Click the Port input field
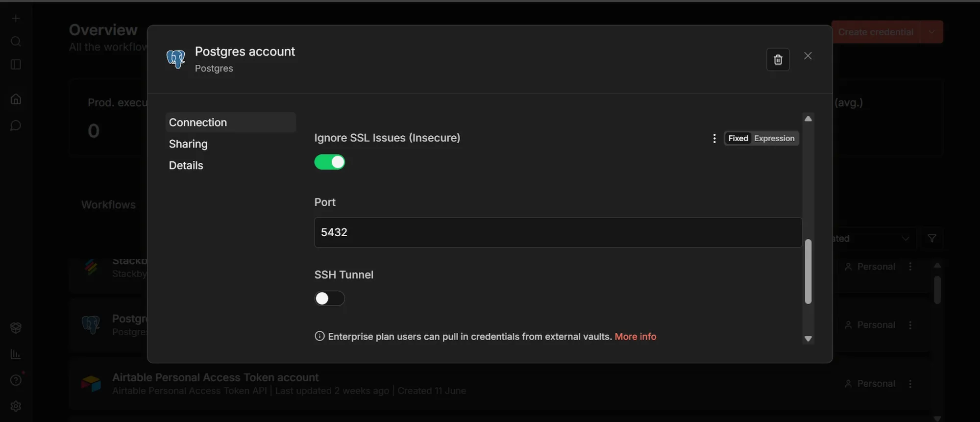Viewport: 980px width, 422px height. [x=558, y=232]
